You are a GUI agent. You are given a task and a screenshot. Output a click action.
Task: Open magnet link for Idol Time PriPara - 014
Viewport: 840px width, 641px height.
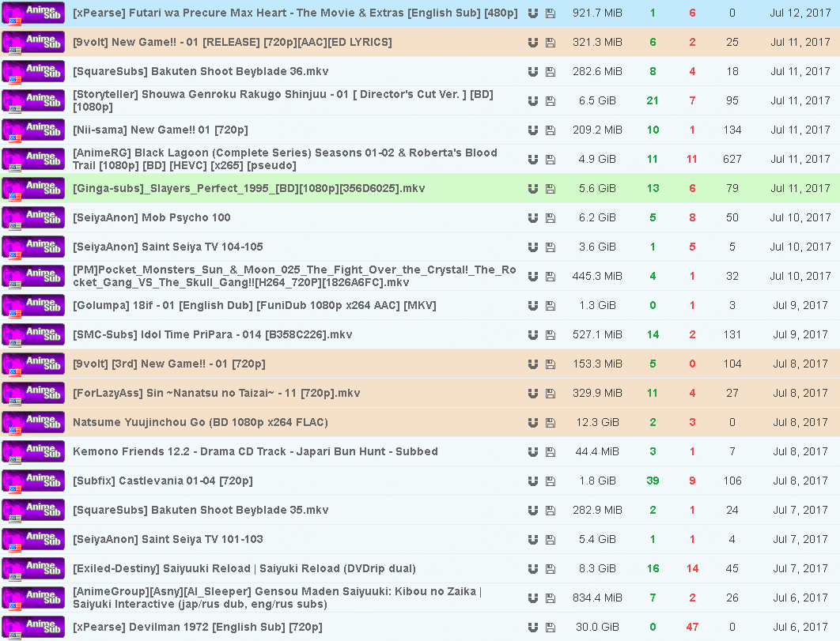pyautogui.click(x=532, y=335)
